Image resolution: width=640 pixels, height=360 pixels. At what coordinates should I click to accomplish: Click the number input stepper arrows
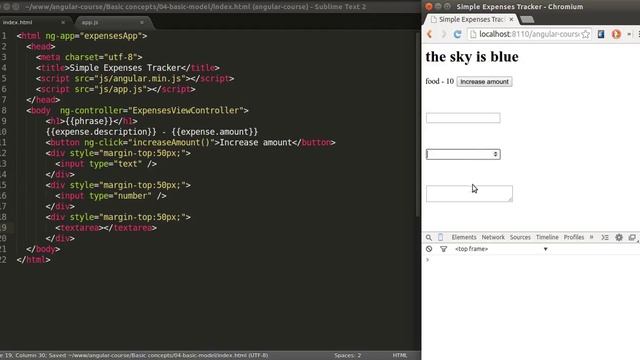[495, 154]
